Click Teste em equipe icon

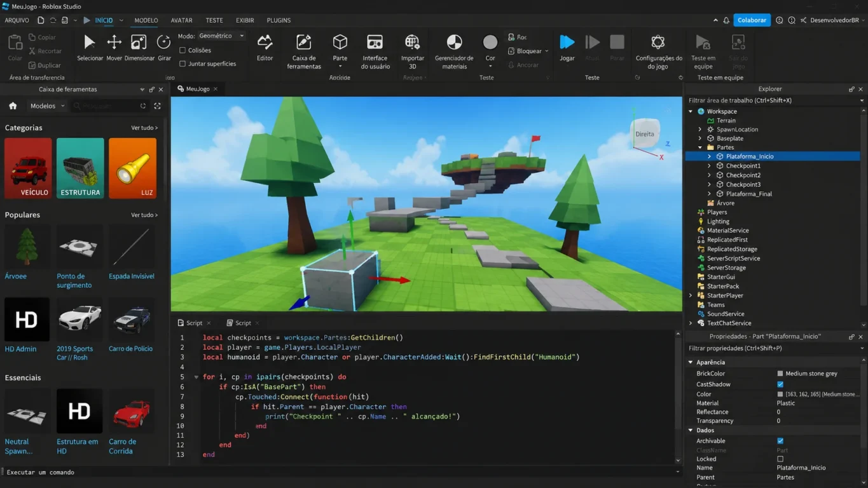coord(703,43)
